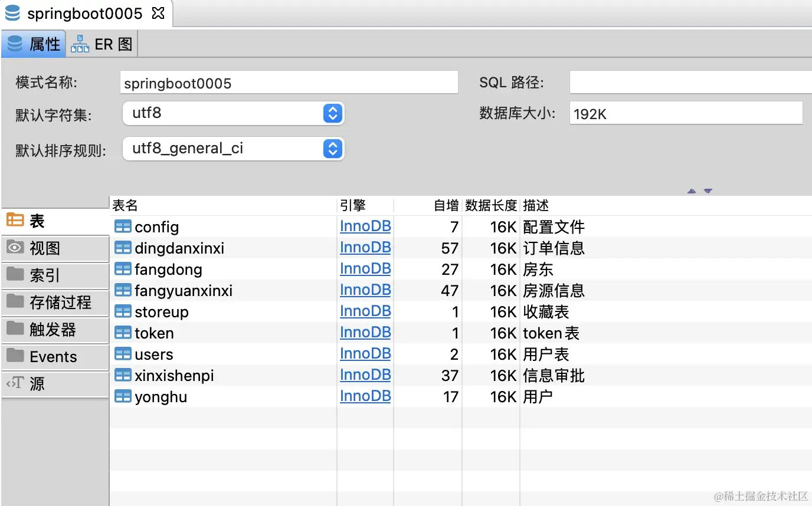Open the utf8_general_ci collation dropdown
The width and height of the screenshot is (812, 506).
tap(332, 149)
